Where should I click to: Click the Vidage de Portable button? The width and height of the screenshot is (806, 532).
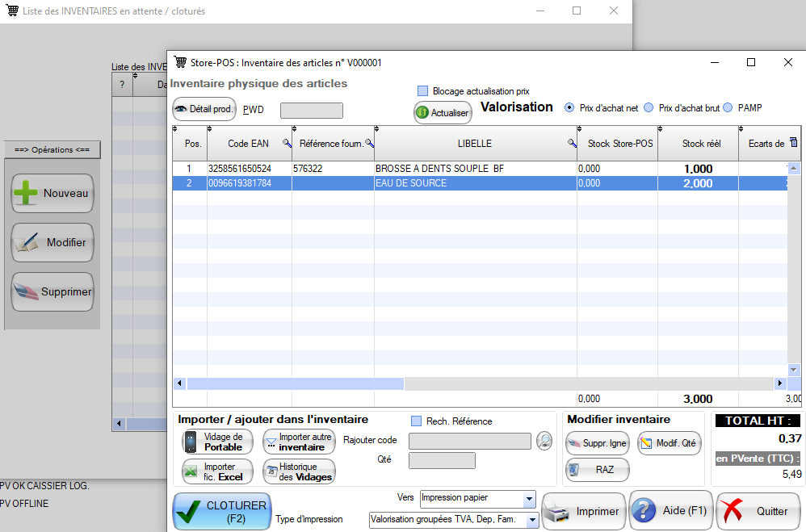[x=217, y=442]
